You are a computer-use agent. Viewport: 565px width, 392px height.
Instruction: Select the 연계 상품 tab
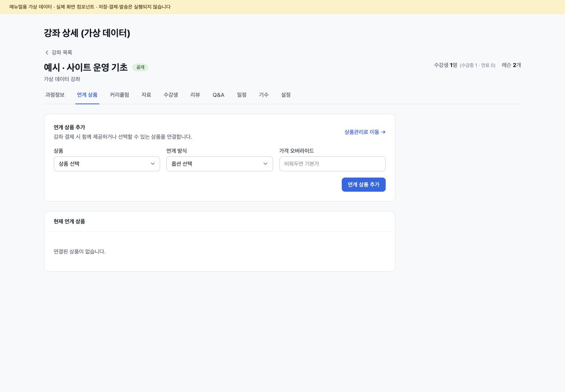(87, 95)
